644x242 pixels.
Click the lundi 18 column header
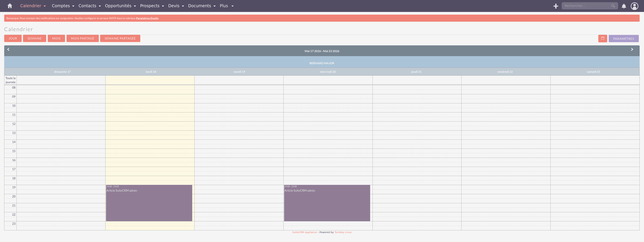(151, 72)
